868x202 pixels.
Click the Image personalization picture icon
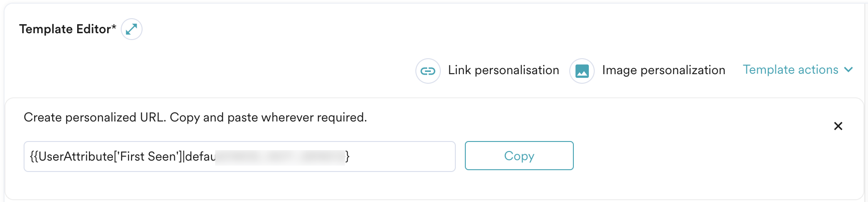pos(582,71)
